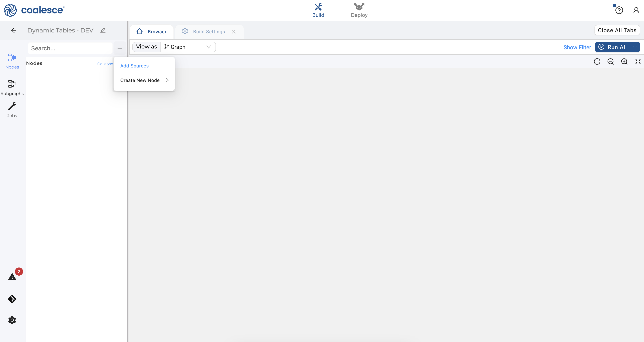Click the fit-to-screen graph icon
The image size is (644, 342).
click(x=638, y=61)
